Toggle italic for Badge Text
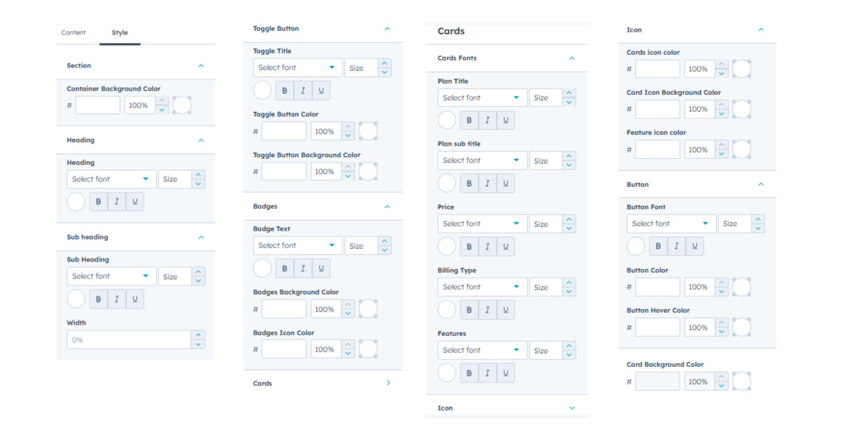Screen dimensions: 868x440 (x=303, y=268)
